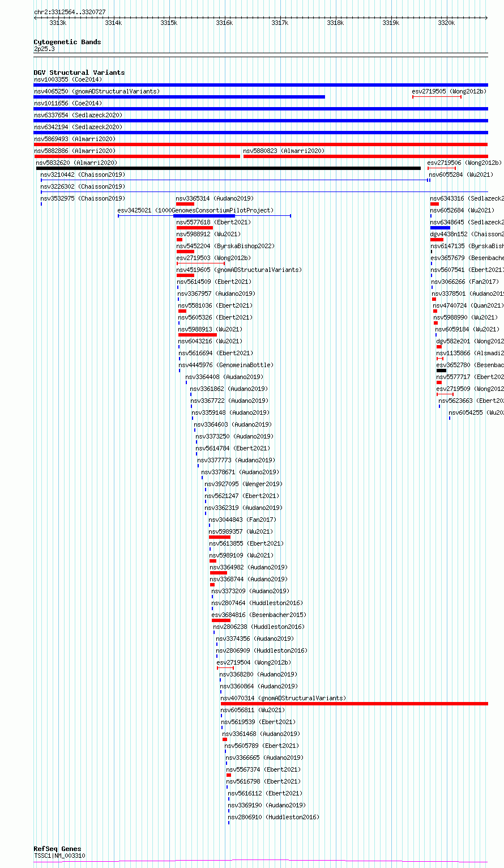The image size is (504, 868).
Task: Click nsv3361862 (Audano2019) label
Action: (229, 389)
